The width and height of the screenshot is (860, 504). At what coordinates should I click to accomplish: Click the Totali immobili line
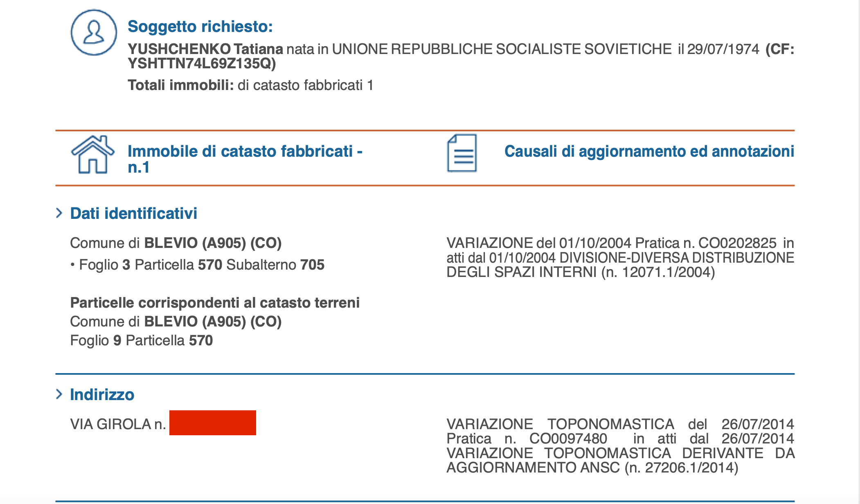(x=250, y=85)
